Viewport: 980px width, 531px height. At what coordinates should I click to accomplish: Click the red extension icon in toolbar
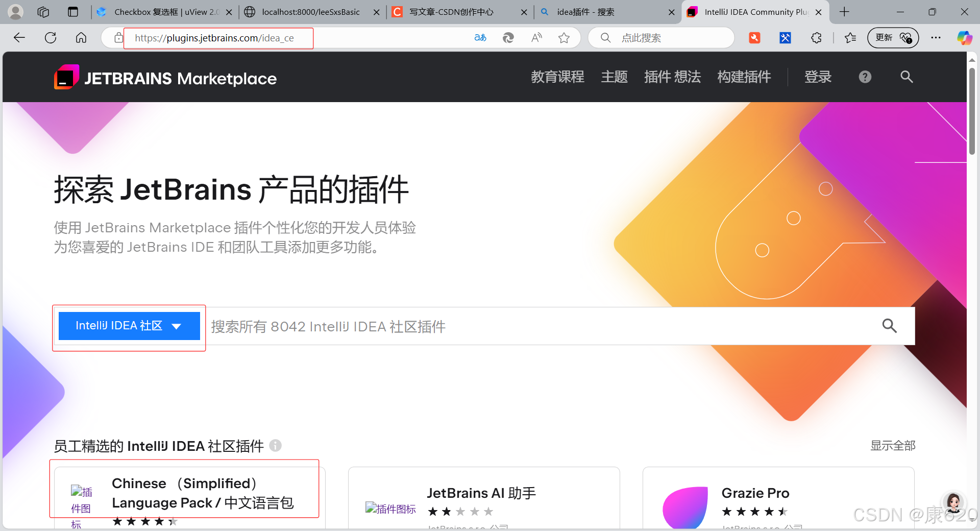click(x=754, y=38)
